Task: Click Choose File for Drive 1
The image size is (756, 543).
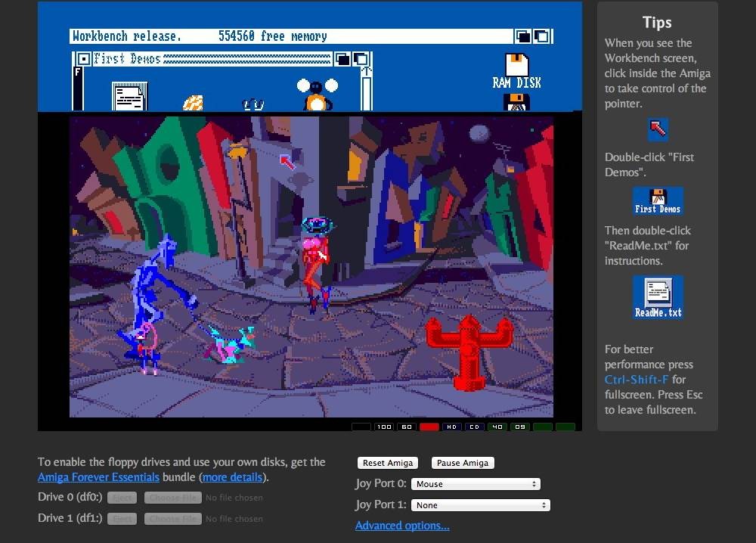Action: click(x=172, y=519)
